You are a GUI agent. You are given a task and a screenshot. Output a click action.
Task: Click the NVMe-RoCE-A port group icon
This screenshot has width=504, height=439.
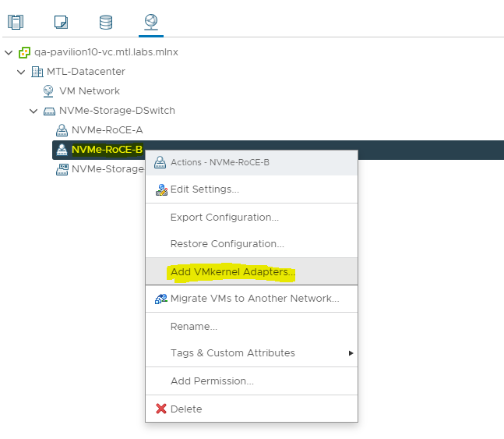coord(62,130)
